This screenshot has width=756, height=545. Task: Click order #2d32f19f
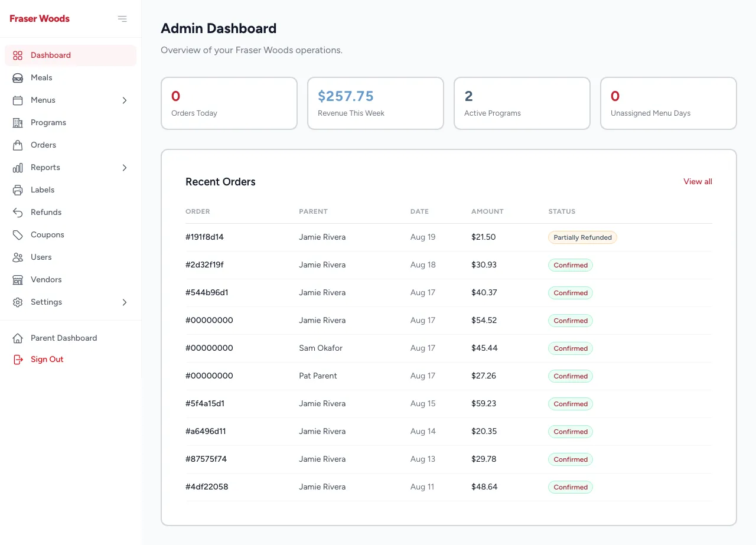pos(204,265)
